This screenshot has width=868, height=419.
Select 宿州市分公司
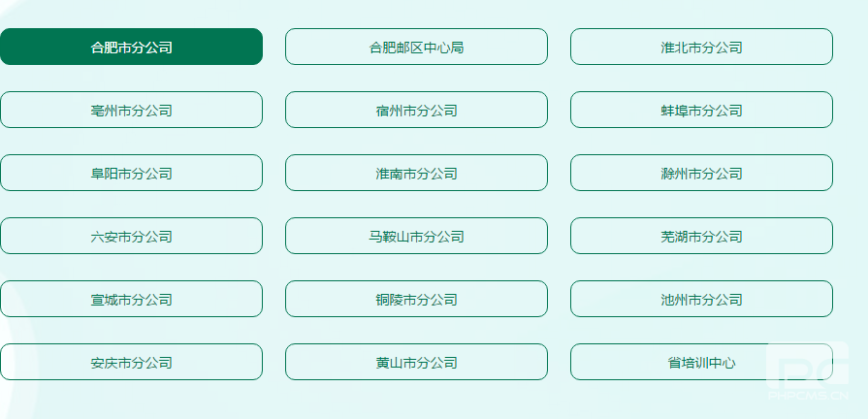click(416, 110)
